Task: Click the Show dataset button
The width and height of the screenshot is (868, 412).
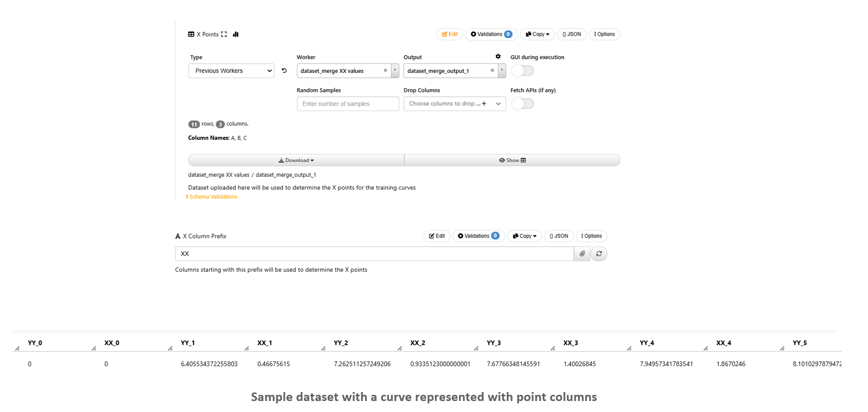Action: [x=512, y=160]
